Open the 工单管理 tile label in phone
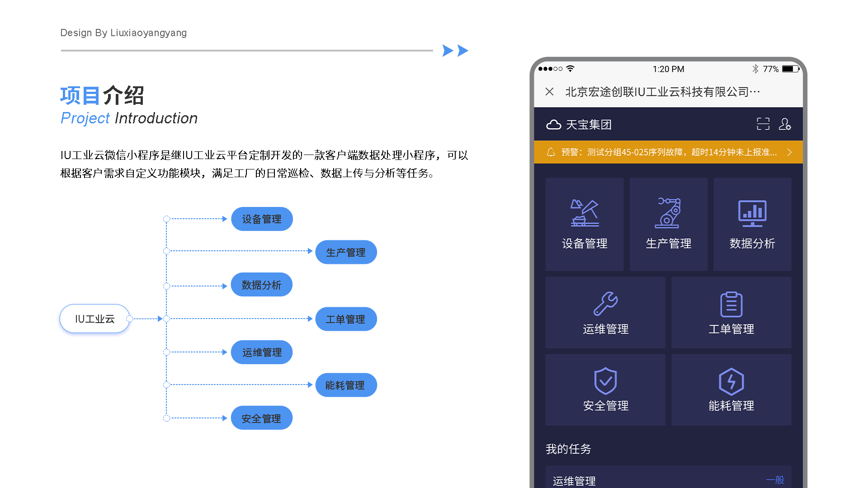The image size is (868, 488). click(x=731, y=329)
